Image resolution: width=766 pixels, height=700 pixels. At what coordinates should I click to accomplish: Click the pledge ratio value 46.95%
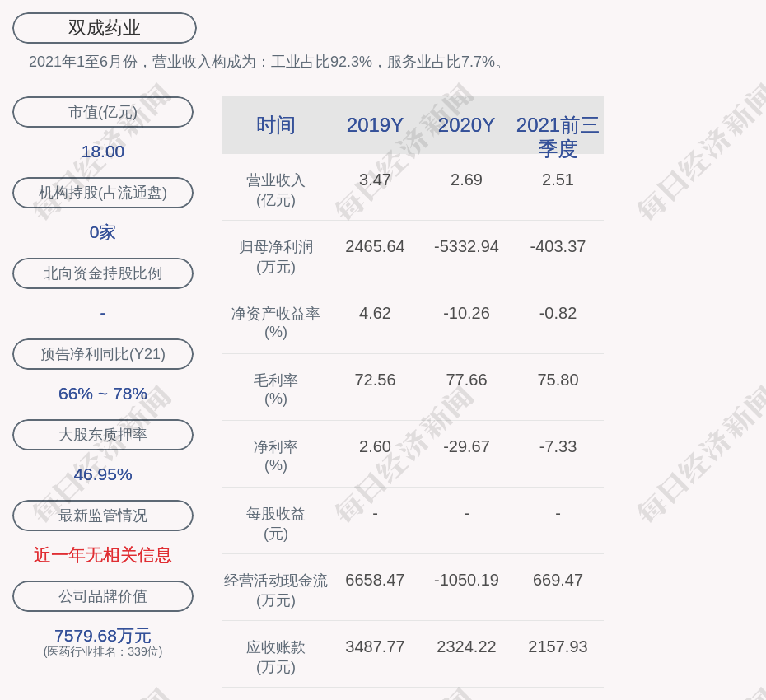[x=103, y=474]
